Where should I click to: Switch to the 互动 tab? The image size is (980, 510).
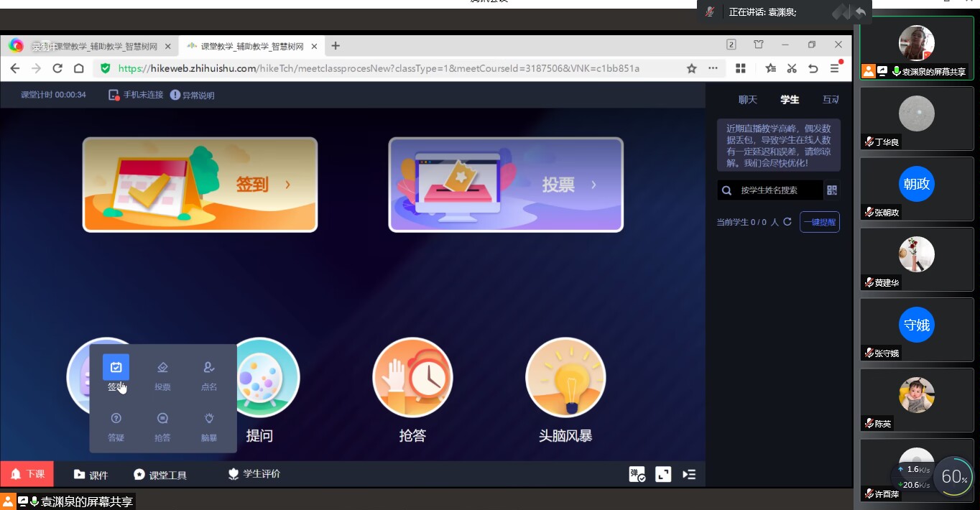click(x=831, y=100)
